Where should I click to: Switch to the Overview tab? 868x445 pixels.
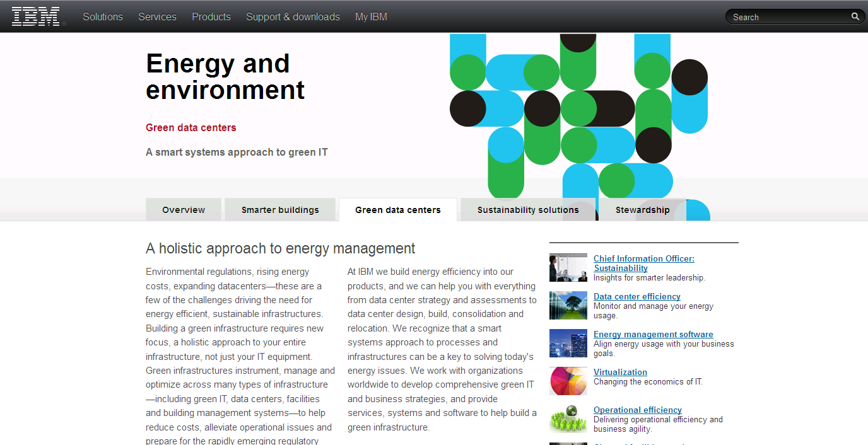tap(184, 210)
